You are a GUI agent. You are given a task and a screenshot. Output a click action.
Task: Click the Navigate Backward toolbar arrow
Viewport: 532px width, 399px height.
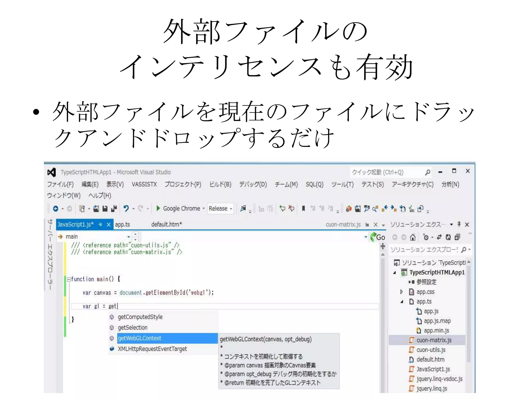pos(56,209)
